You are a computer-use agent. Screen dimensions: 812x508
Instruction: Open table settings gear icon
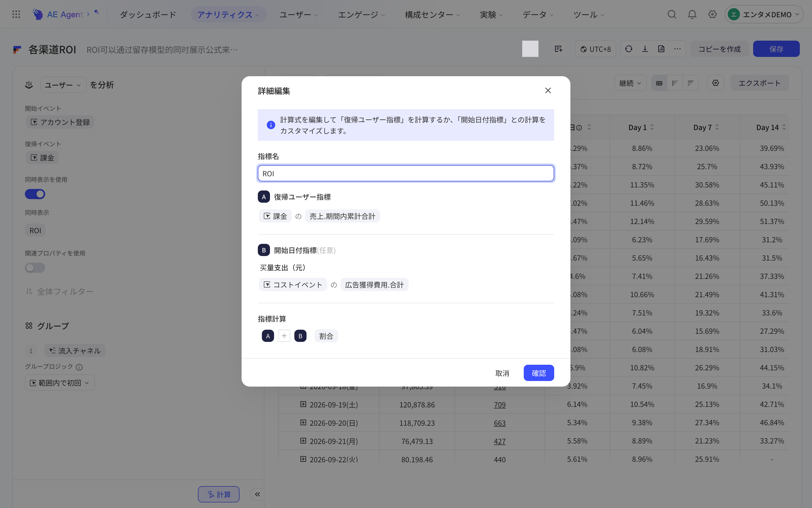(x=715, y=83)
